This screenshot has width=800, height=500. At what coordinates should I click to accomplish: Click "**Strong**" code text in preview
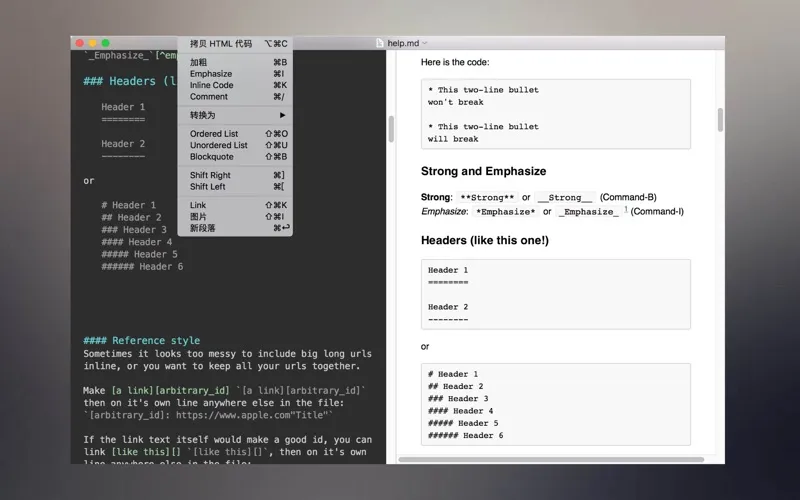pyautogui.click(x=487, y=197)
